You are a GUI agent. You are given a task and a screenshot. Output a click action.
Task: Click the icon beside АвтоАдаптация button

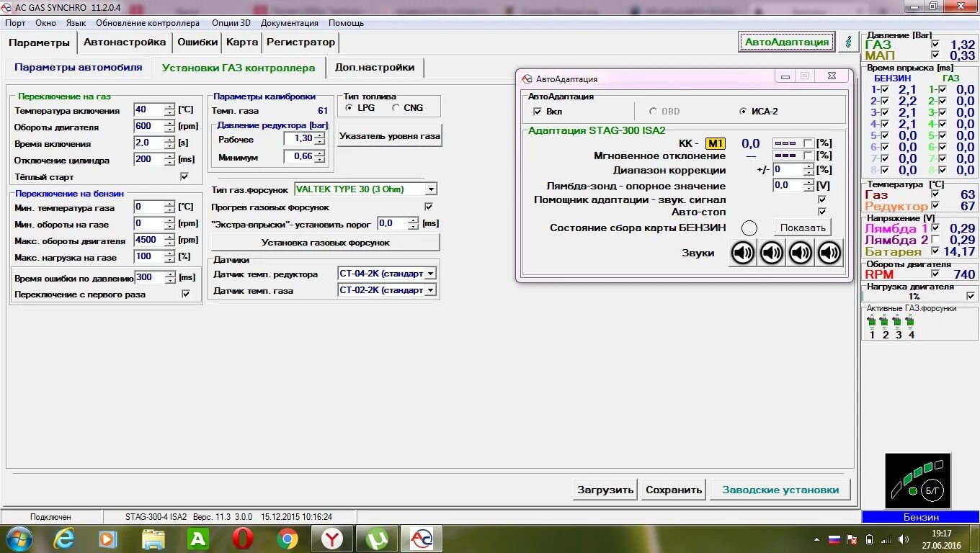pos(848,42)
